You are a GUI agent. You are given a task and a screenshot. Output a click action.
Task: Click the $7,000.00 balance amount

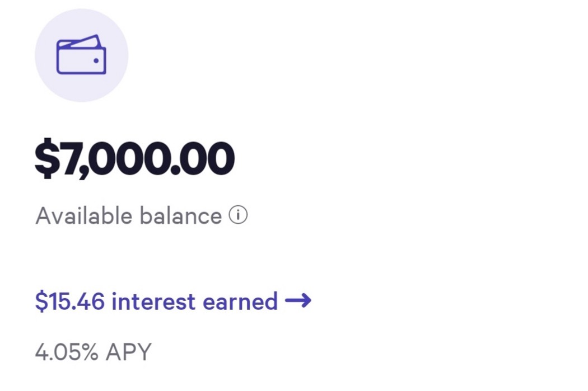click(x=134, y=159)
